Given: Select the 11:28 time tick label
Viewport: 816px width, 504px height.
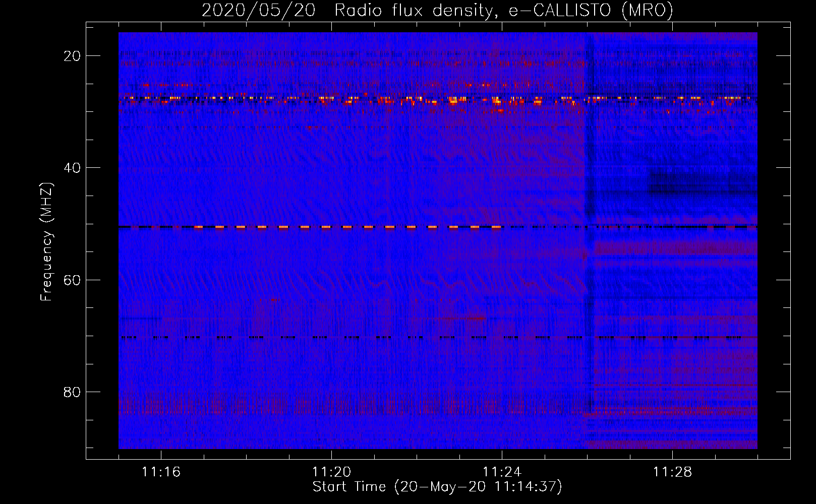Looking at the screenshot, I should [673, 472].
